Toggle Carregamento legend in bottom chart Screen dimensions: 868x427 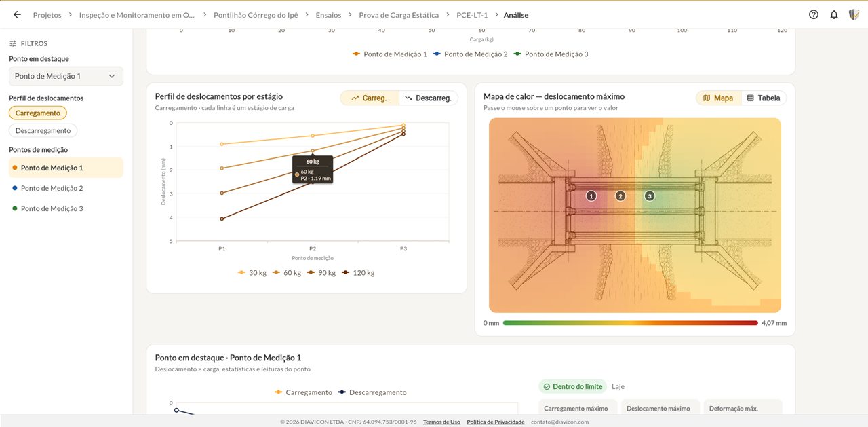303,392
